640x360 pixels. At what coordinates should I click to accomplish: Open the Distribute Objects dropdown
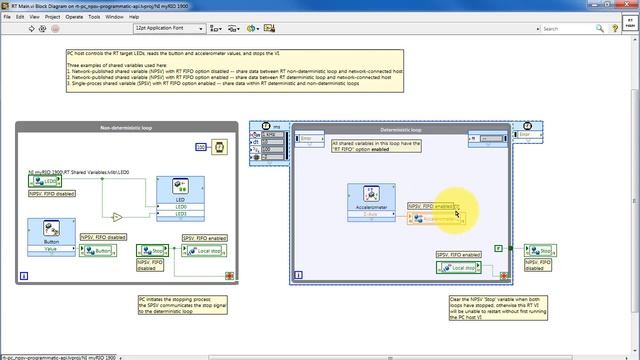point(233,29)
